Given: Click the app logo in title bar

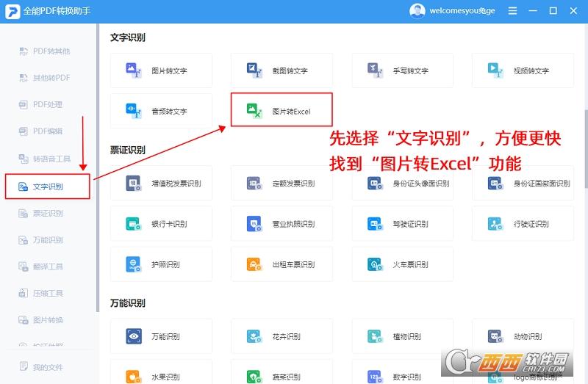Looking at the screenshot, I should pyautogui.click(x=12, y=11).
